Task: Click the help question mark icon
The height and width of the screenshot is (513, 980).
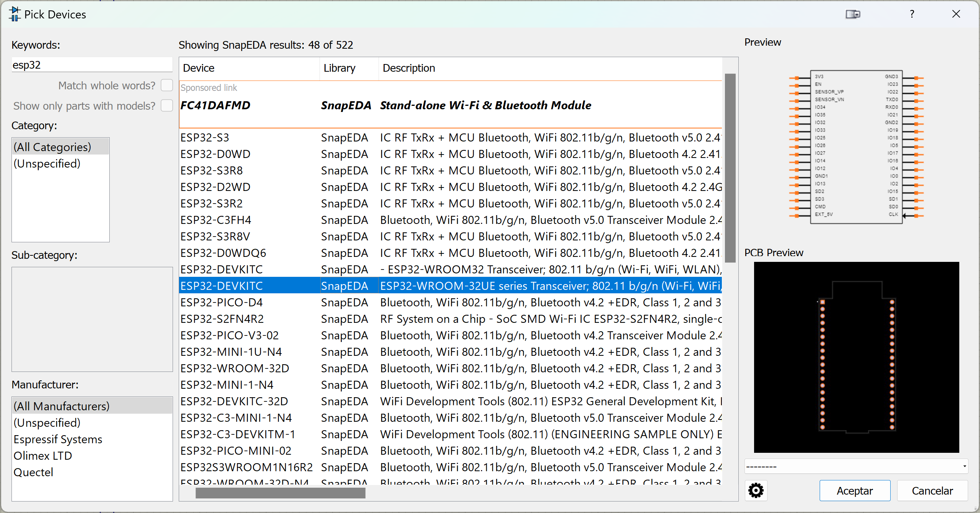Action: (912, 14)
